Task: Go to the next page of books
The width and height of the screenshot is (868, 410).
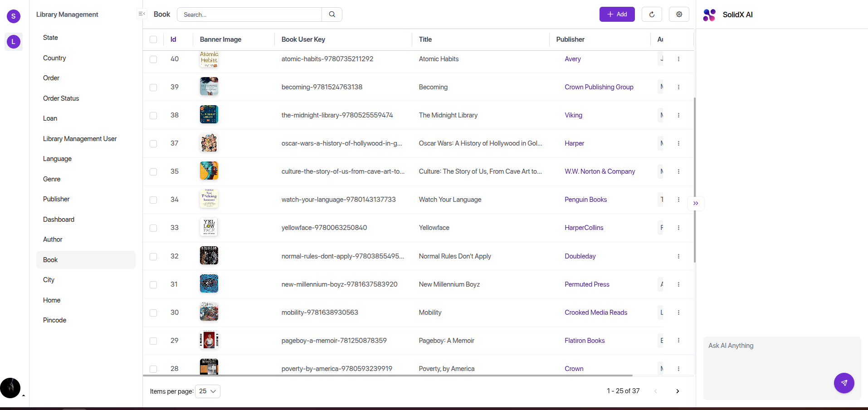Action: (678, 391)
